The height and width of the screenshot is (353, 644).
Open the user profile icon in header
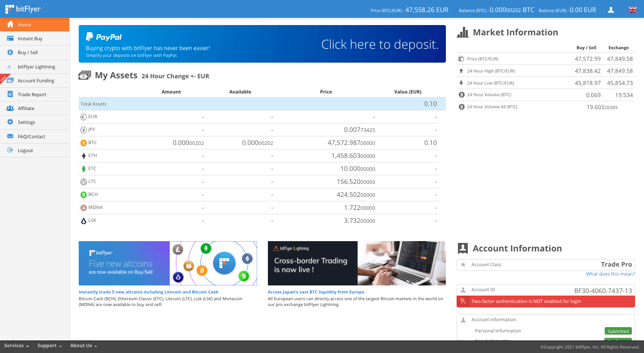coord(611,10)
